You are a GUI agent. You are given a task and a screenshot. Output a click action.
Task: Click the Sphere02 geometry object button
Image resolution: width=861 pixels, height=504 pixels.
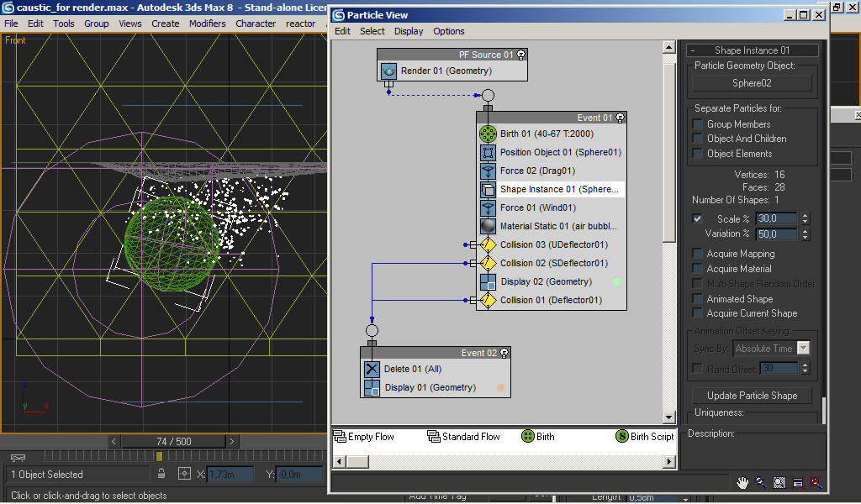752,83
